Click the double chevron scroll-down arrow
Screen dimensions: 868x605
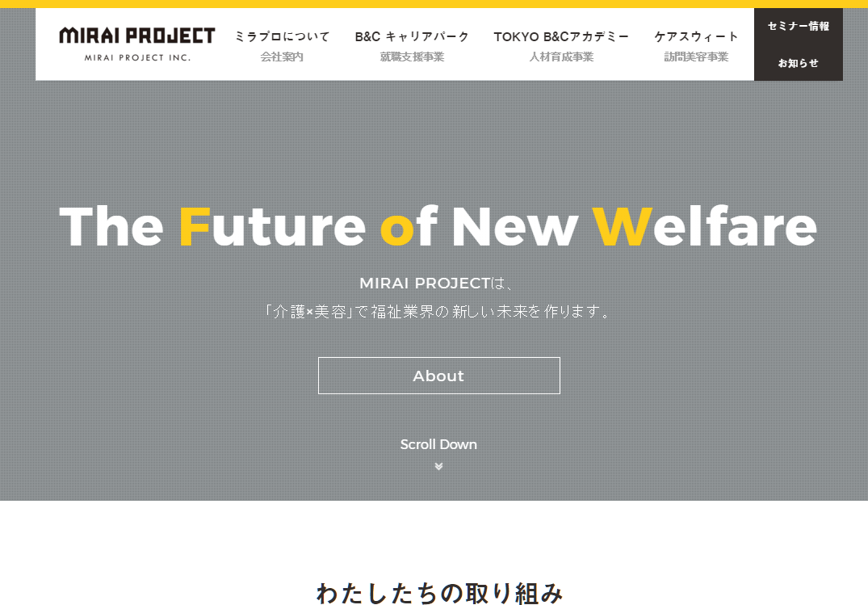[438, 467]
